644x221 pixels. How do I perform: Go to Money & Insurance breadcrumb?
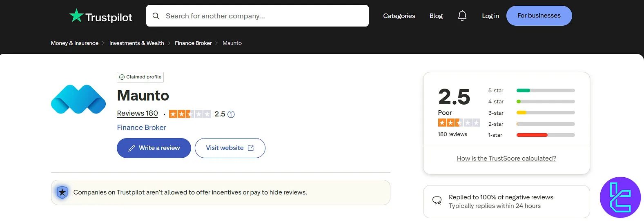pos(75,43)
